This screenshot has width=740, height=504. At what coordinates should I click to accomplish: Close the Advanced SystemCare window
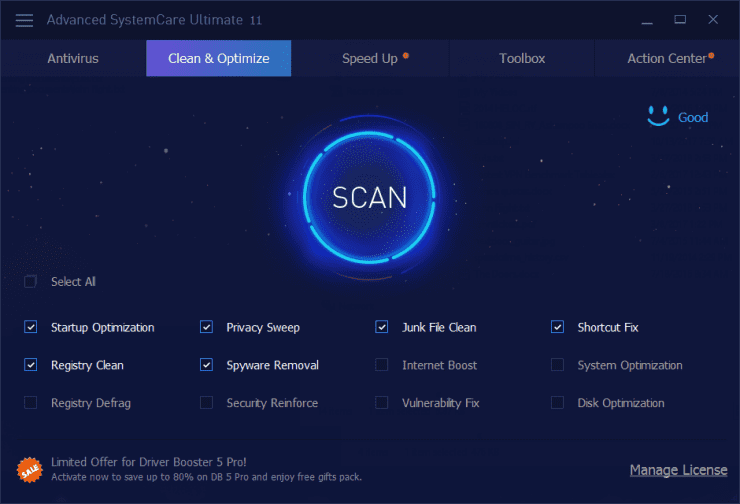tap(713, 19)
